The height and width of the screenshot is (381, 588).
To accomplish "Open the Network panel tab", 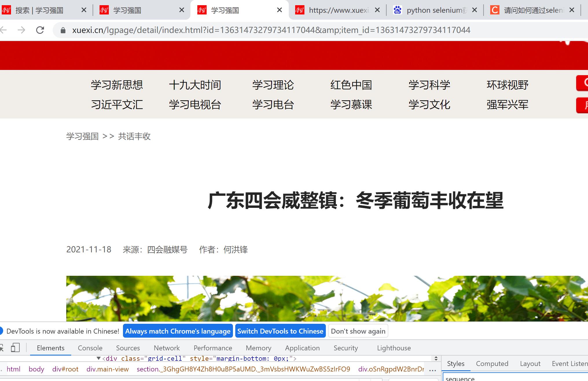I will tap(167, 348).
